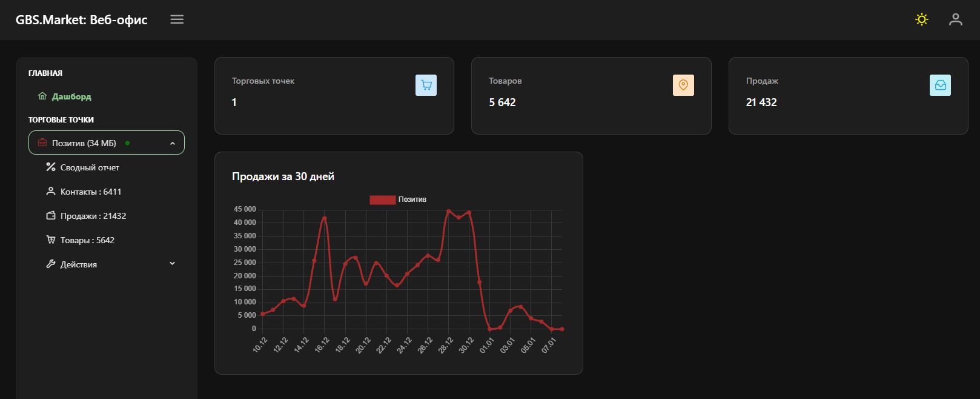This screenshot has height=399, width=980.
Task: Switch theme using the sun icon
Action: click(921, 19)
